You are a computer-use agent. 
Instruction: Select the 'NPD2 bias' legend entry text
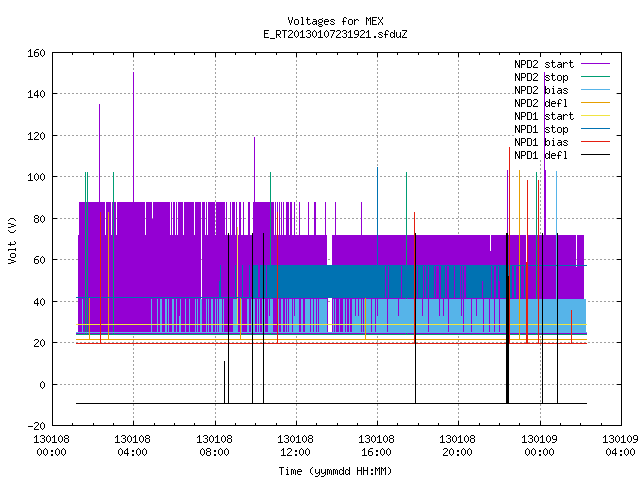[x=541, y=90]
